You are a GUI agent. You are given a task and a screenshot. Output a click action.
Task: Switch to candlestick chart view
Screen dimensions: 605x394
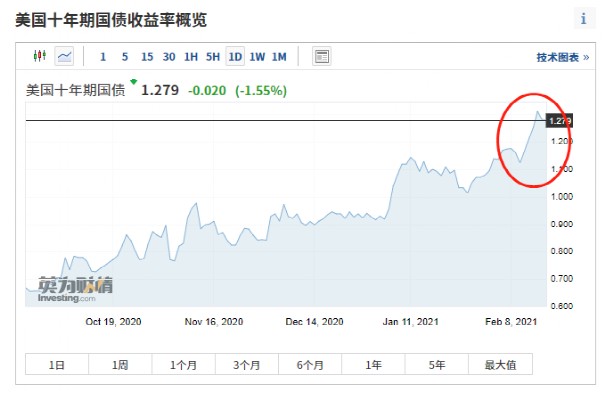pyautogui.click(x=40, y=56)
